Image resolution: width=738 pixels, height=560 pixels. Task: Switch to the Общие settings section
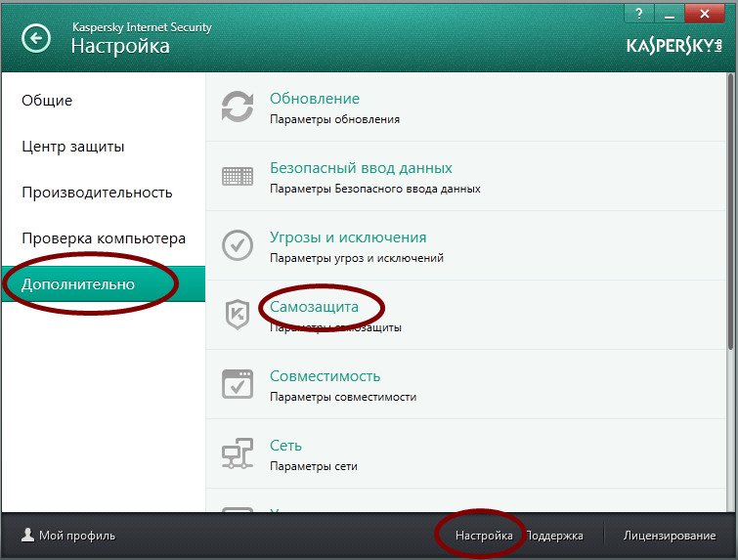pos(47,101)
